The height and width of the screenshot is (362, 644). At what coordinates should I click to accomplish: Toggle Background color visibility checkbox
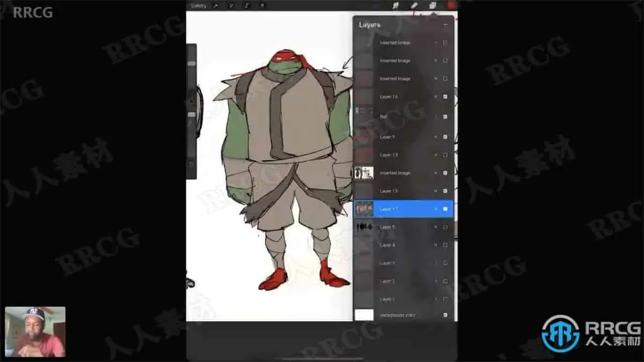(x=445, y=315)
